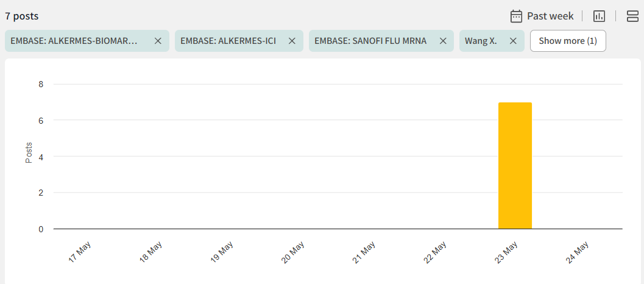This screenshot has width=644, height=284.
Task: Click the 7 posts count heading
Action: [22, 16]
